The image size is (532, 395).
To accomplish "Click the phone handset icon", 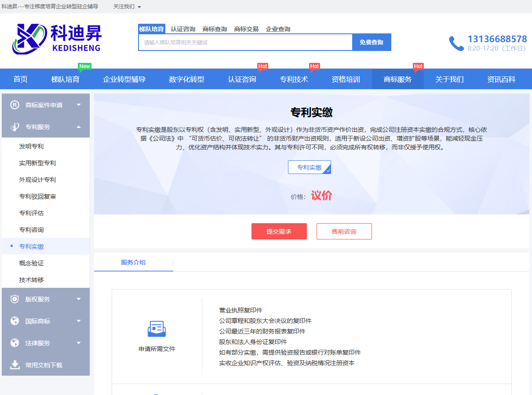I will (456, 43).
